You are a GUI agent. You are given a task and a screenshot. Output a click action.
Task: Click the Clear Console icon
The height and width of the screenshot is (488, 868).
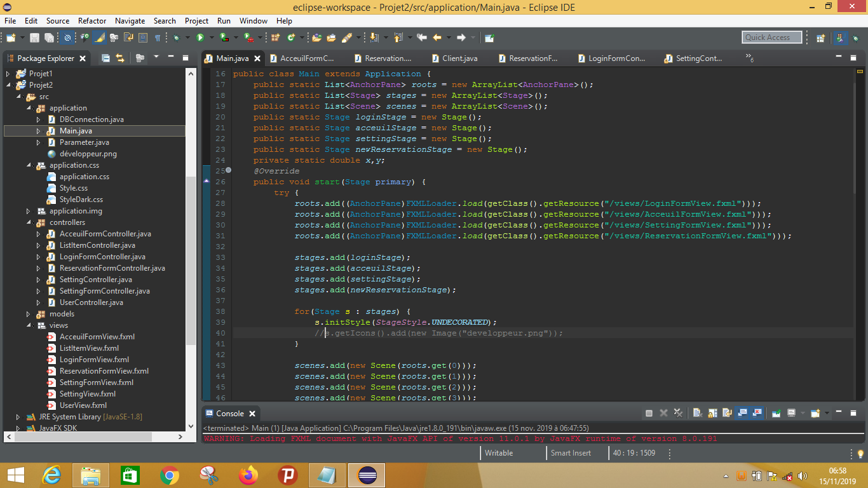(696, 413)
